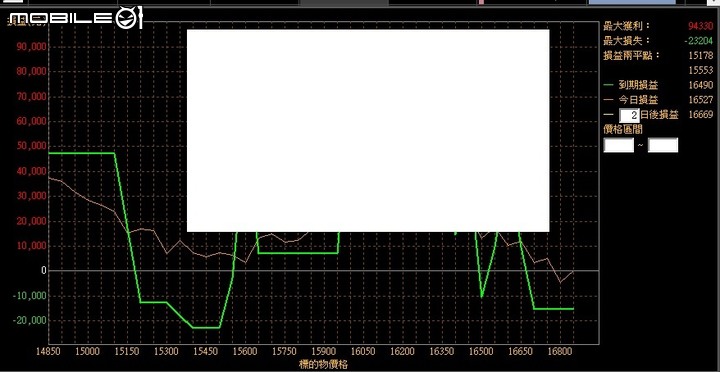Image resolution: width=720 pixels, height=372 pixels.
Task: Click the 50,000 y-axis label
Action: pyautogui.click(x=31, y=146)
